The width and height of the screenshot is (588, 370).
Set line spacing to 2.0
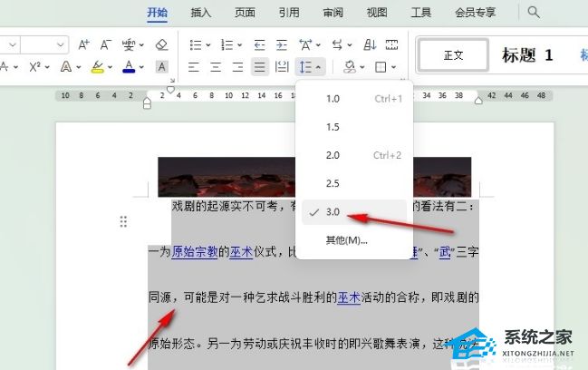tap(354, 155)
